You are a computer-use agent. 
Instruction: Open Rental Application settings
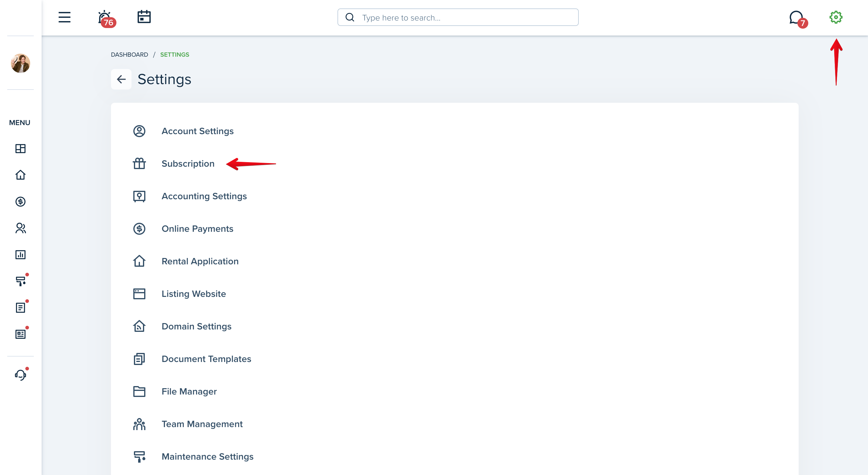coord(200,261)
